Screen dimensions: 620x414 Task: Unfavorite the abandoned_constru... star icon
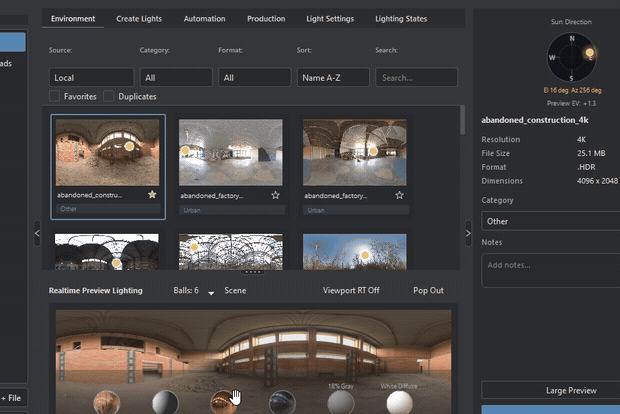[x=152, y=195]
